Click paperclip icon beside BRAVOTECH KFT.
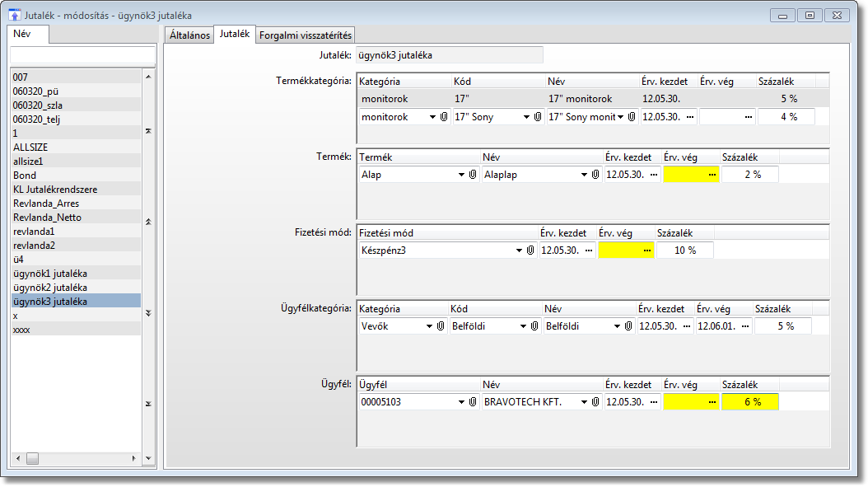This screenshot has width=868, height=487. tap(595, 402)
